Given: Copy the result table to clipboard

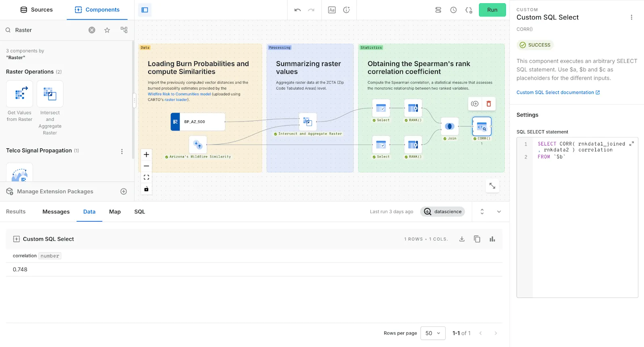Looking at the screenshot, I should point(477,239).
